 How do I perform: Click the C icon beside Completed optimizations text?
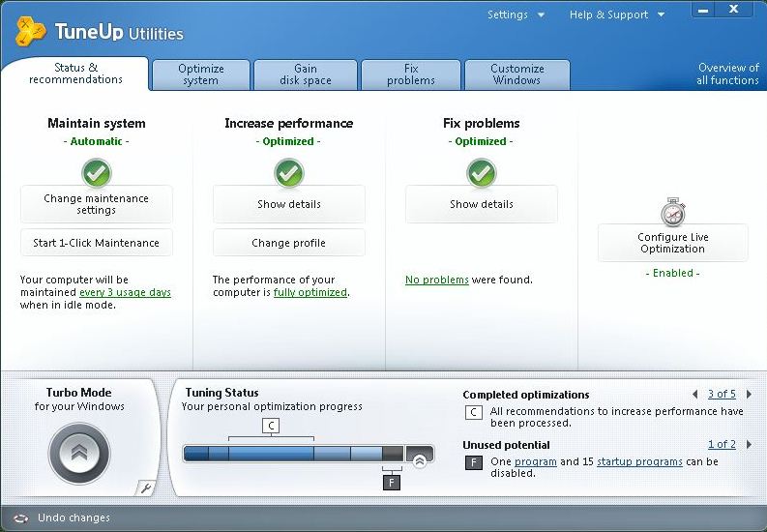coord(474,413)
